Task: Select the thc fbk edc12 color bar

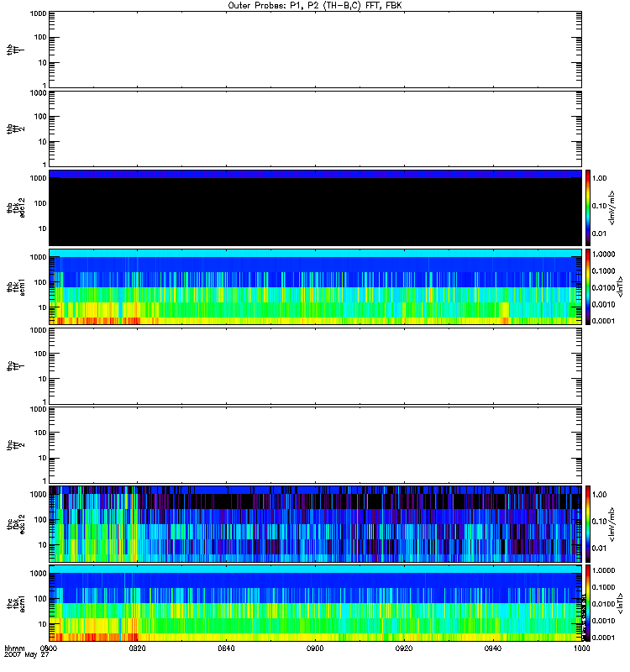Action: tap(588, 523)
